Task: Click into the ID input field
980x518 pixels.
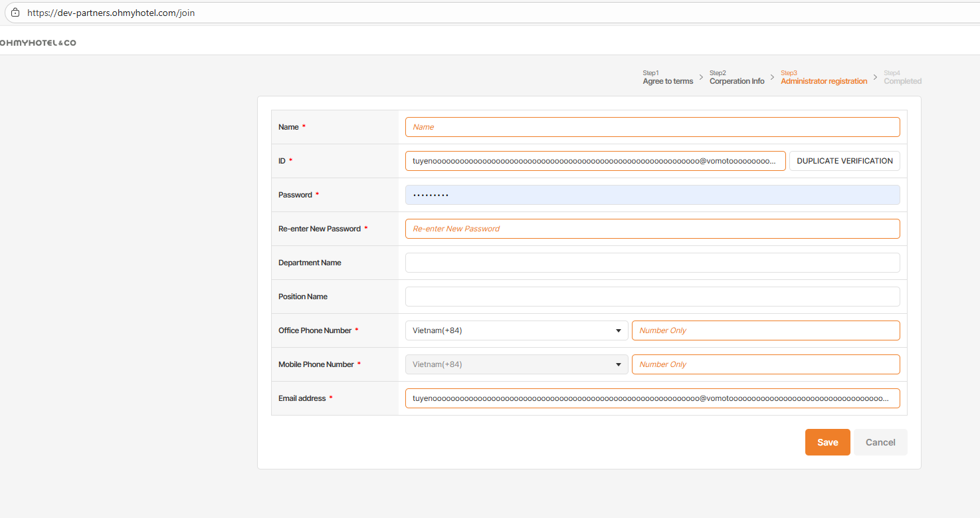Action: click(x=595, y=161)
